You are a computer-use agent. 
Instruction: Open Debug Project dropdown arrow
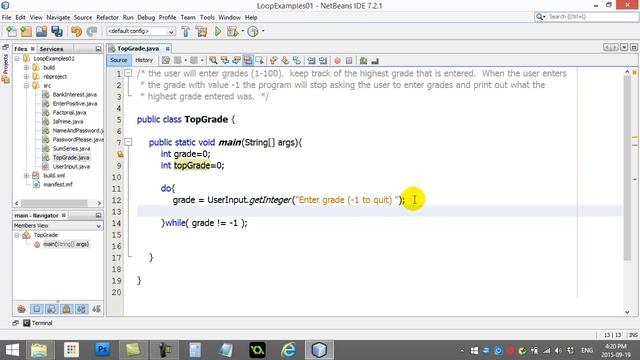click(242, 31)
